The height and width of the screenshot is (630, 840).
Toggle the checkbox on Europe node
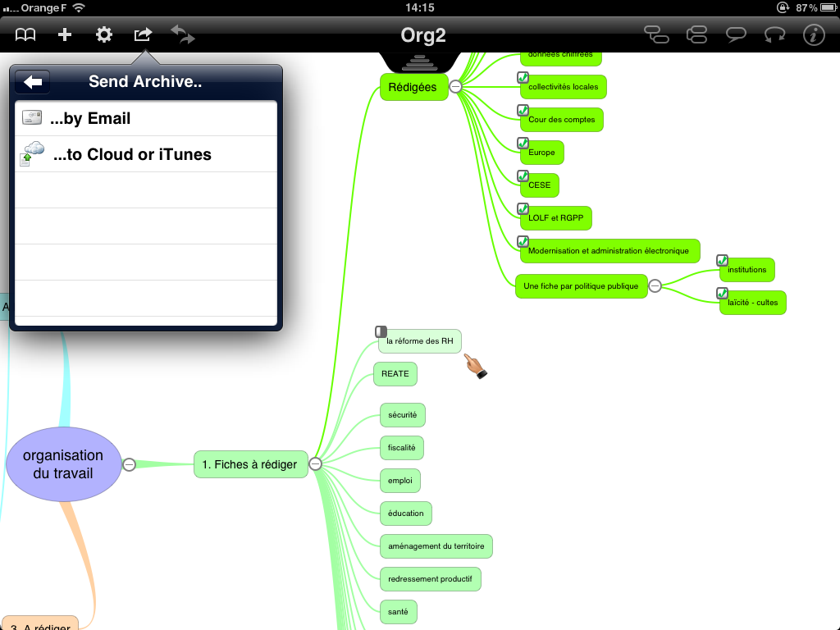click(x=523, y=143)
